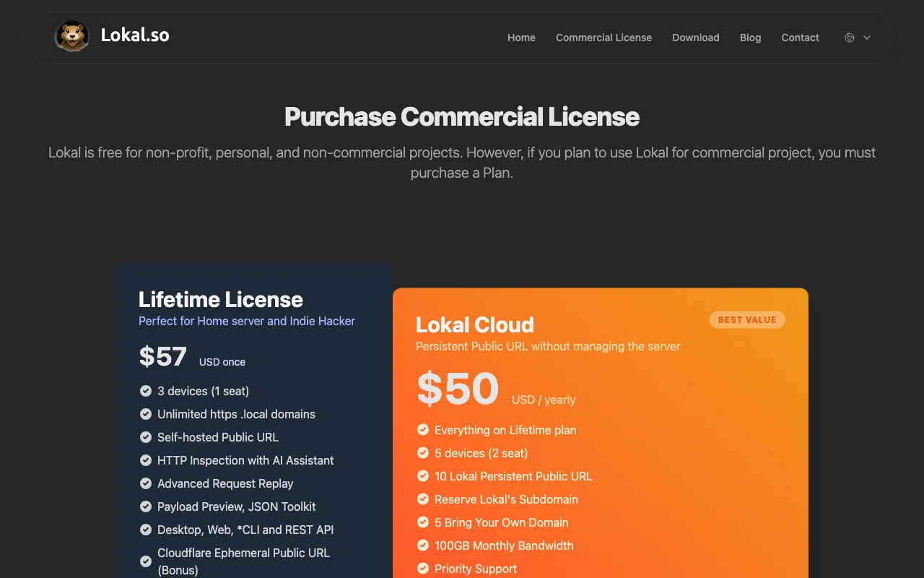Click checkmark beside Advanced Request Replay
The height and width of the screenshot is (578, 924).
point(145,483)
